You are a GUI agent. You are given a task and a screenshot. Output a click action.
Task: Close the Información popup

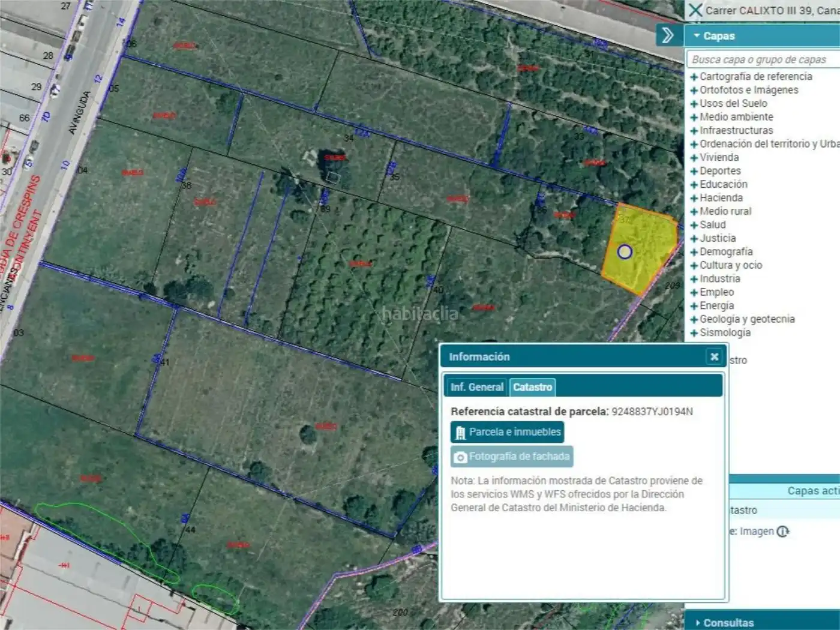tap(714, 356)
